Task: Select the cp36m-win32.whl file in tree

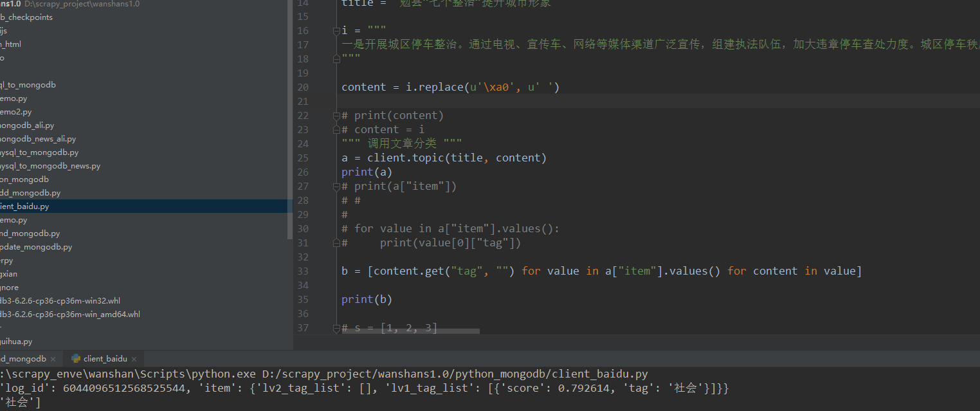Action: pos(60,301)
